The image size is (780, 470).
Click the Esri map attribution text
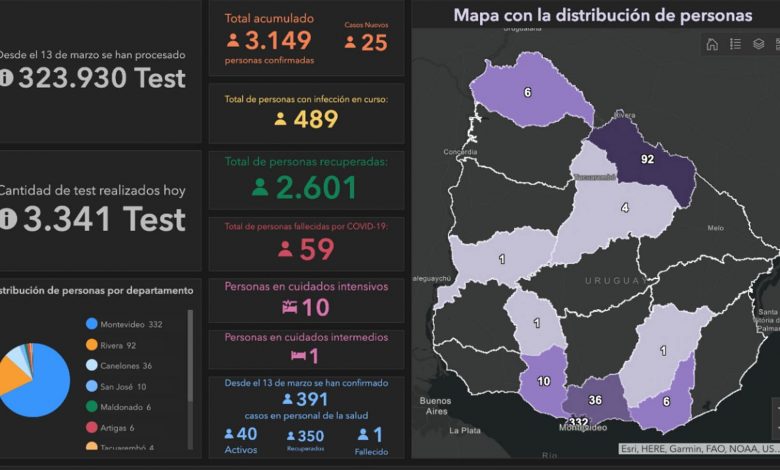pyautogui.click(x=698, y=449)
